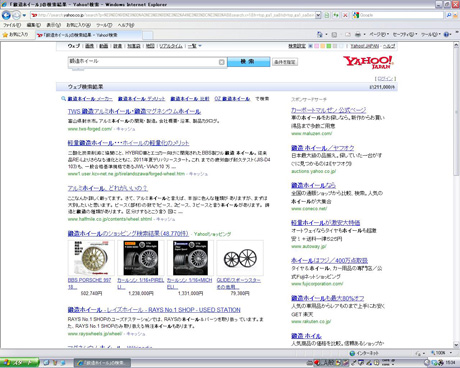This screenshot has width=460, height=368.
Task: Open the ヘルプ menu in menu bar
Action: click(126, 25)
